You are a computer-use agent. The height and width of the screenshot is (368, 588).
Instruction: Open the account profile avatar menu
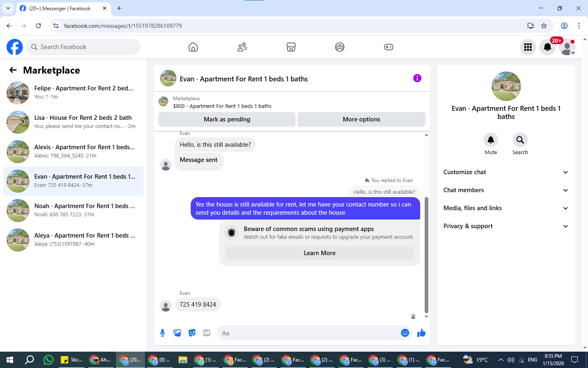pos(567,47)
